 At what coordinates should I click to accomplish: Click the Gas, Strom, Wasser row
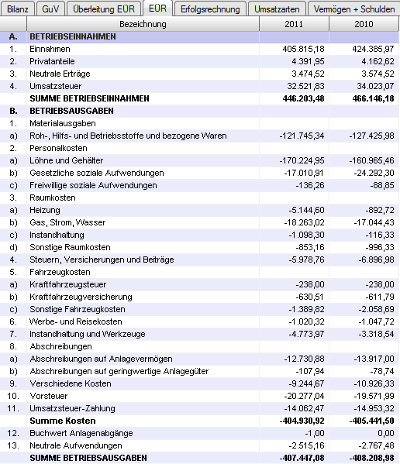199,223
